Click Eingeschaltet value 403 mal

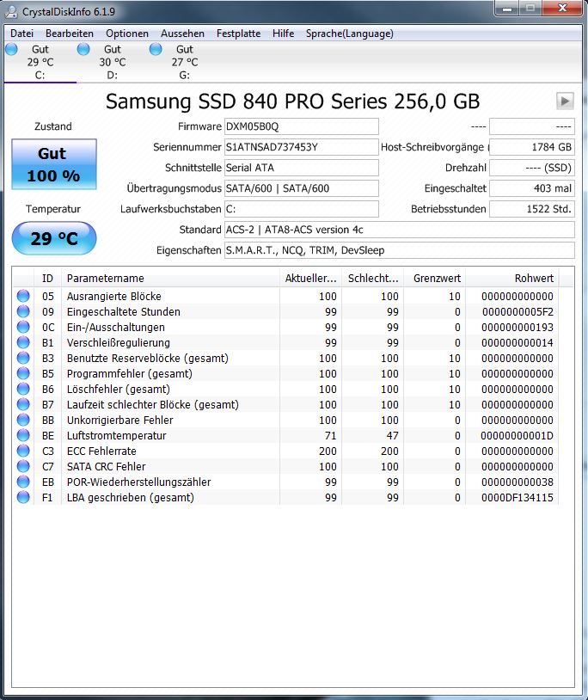click(x=532, y=188)
